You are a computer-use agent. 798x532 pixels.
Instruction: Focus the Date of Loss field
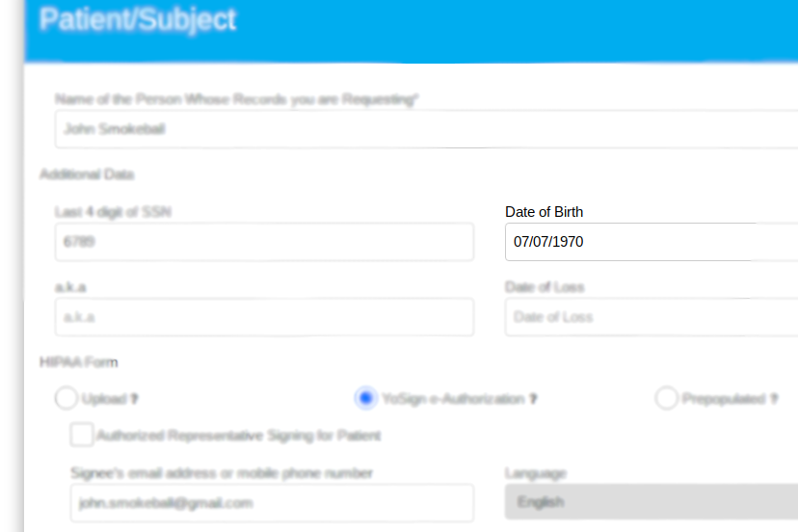[652, 317]
